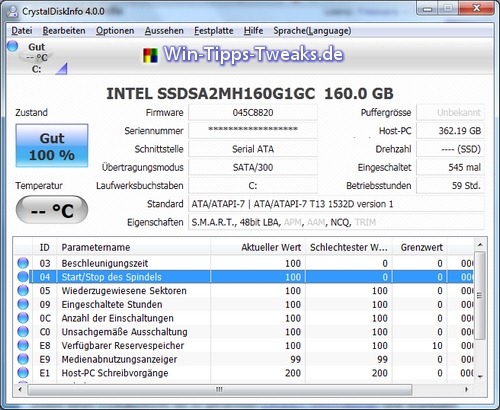Click the Drehzahl value ---- (SSD)
This screenshot has width=500, height=410.
point(450,149)
